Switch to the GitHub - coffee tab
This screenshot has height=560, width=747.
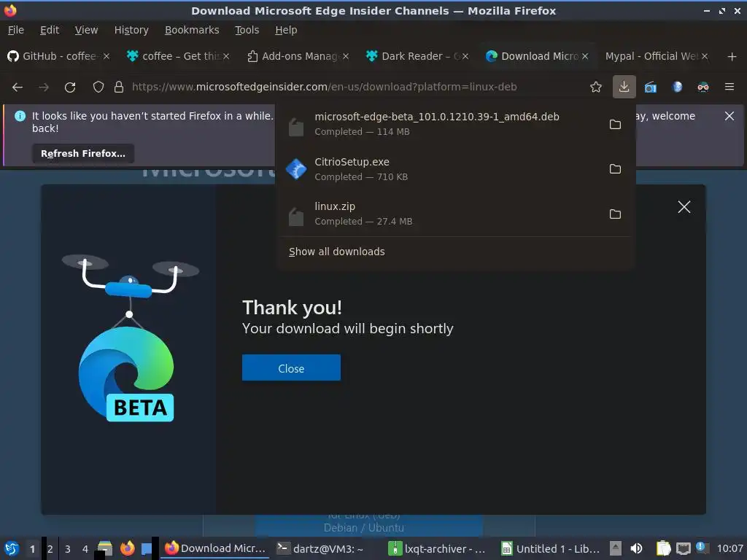pos(58,56)
